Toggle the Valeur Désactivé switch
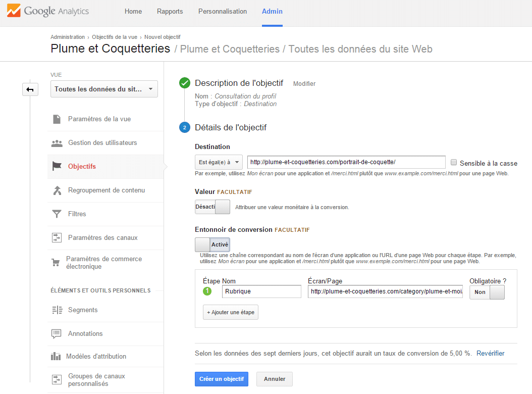This screenshot has height=394, width=532. [x=212, y=207]
